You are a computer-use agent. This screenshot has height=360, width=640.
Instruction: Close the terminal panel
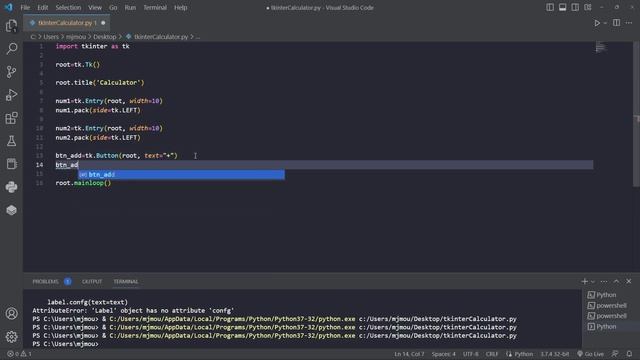629,281
